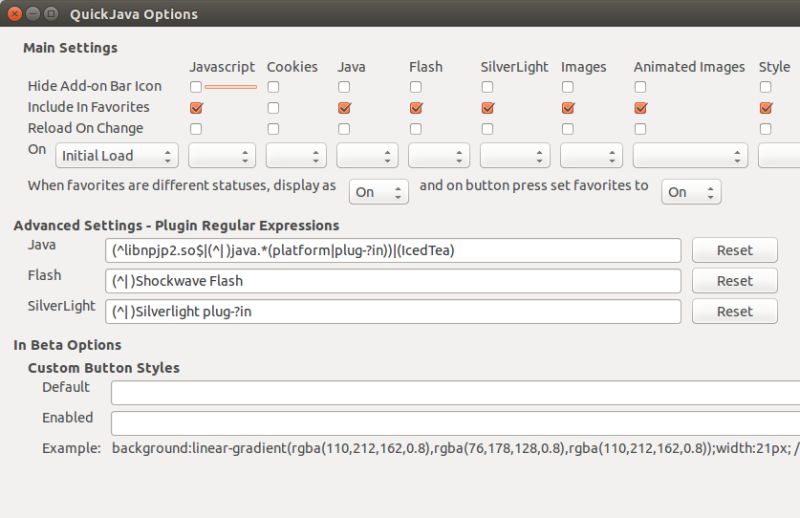Check Hide Add-on Bar Icon for Images
Image resolution: width=800 pixels, height=518 pixels.
coord(568,87)
